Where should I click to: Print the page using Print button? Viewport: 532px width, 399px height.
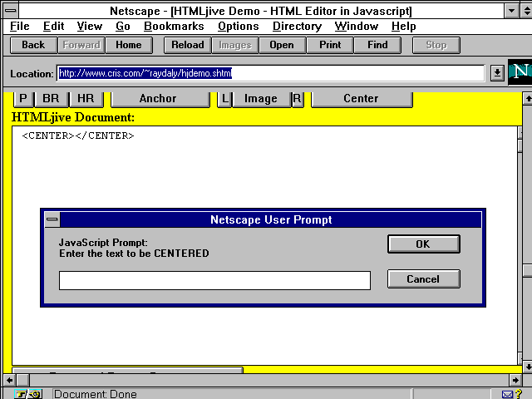[330, 45]
